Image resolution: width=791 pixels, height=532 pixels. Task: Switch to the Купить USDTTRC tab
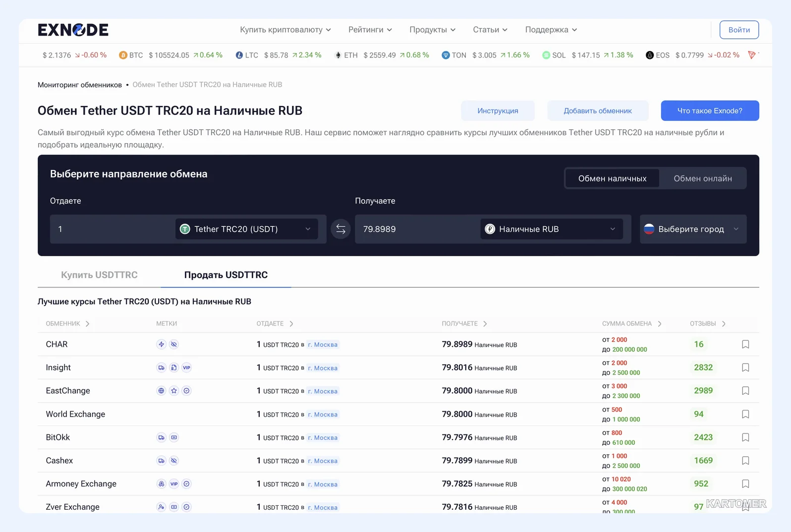click(99, 275)
